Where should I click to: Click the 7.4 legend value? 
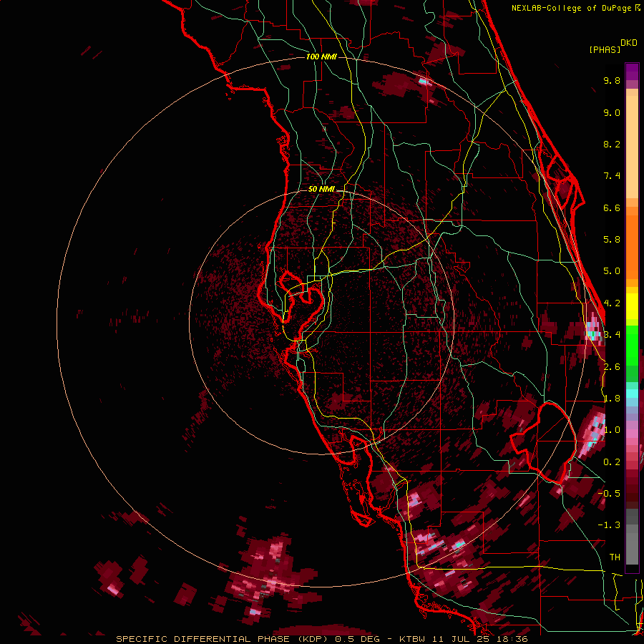coord(612,176)
